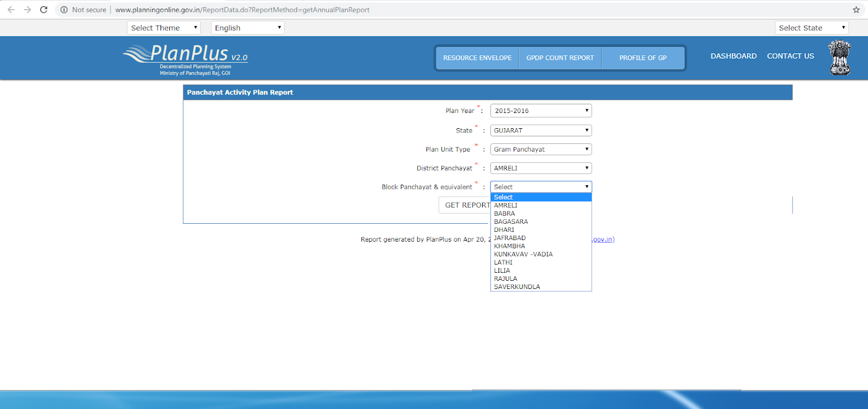Click the PlanPlus v2.0 logo

[x=186, y=59]
